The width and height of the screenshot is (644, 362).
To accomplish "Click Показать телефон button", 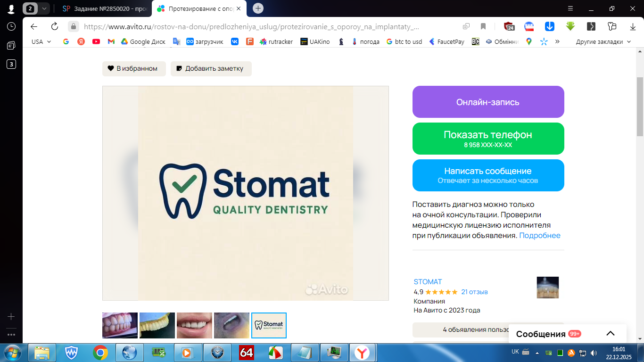I will (488, 139).
